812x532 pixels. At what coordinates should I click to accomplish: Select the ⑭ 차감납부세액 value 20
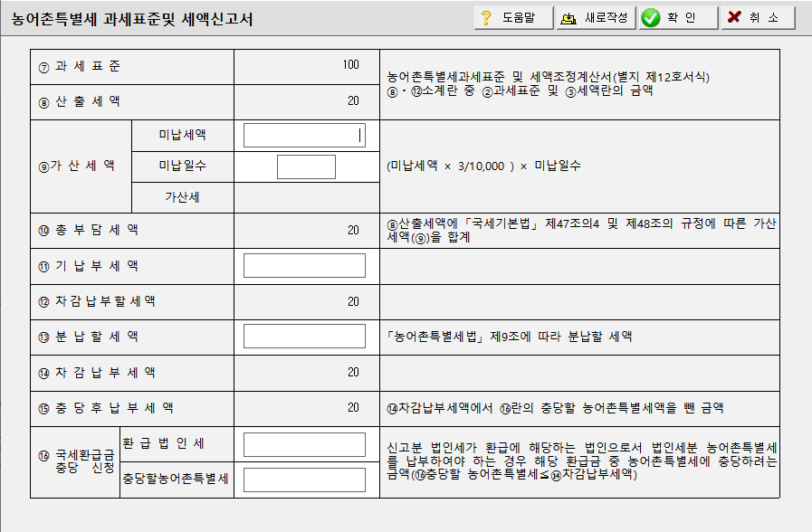click(353, 372)
